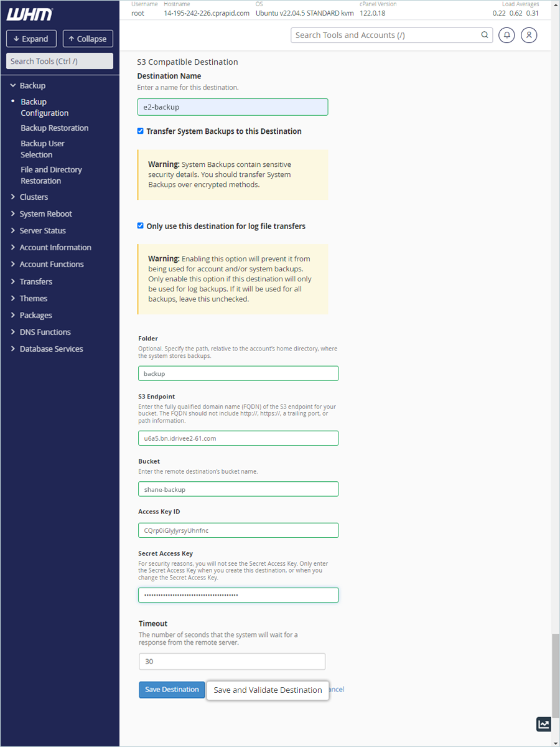Edit the S3 Endpoint field
This screenshot has height=747, width=560.
click(238, 438)
